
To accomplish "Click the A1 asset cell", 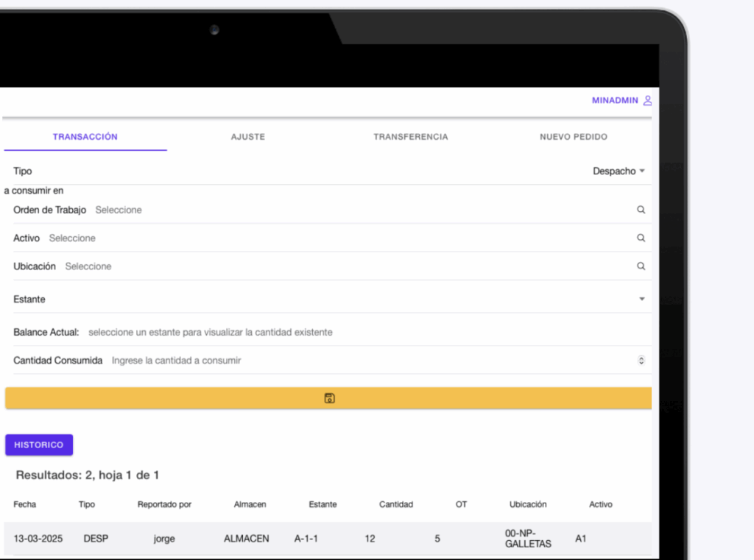I will pos(580,539).
